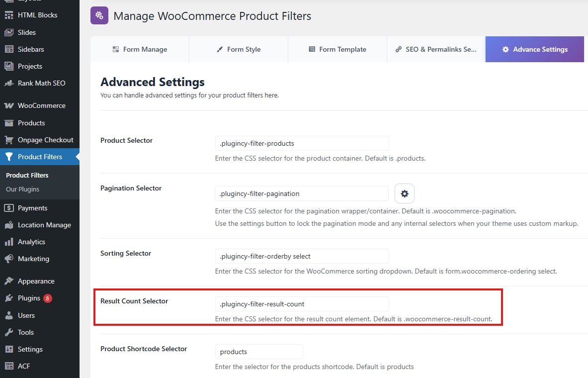
Task: Click the Plugins plug icon
Action: [x=9, y=298]
